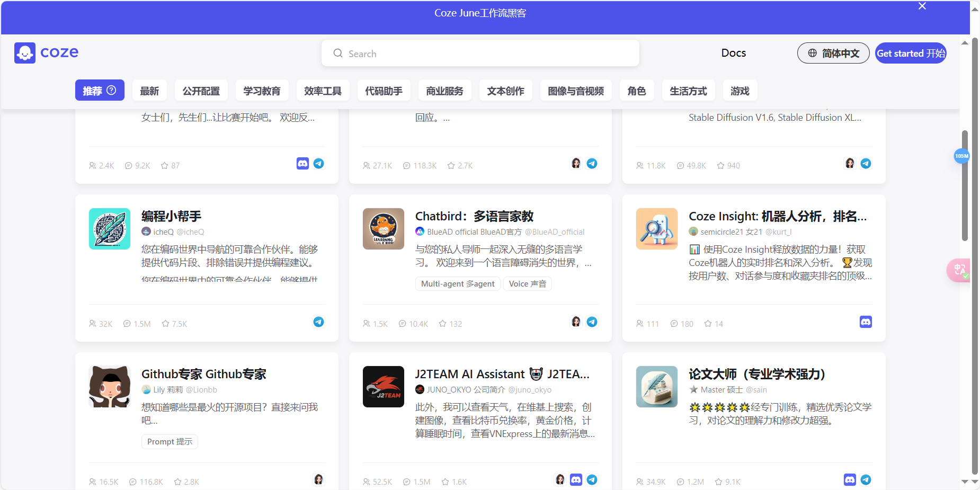Switch to the 代码助手 category tab
The height and width of the screenshot is (490, 980).
pos(384,90)
